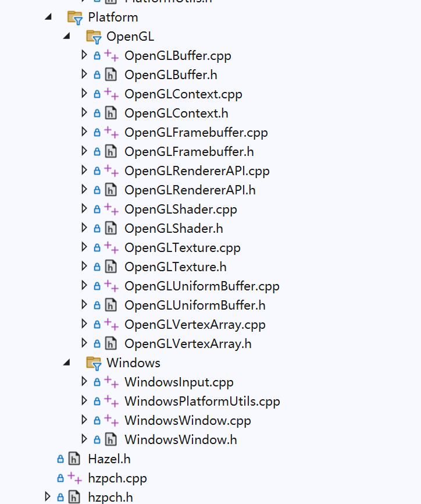Click the header icon of OpenGLVertexArray.h
This screenshot has height=504, width=421.
click(x=111, y=343)
